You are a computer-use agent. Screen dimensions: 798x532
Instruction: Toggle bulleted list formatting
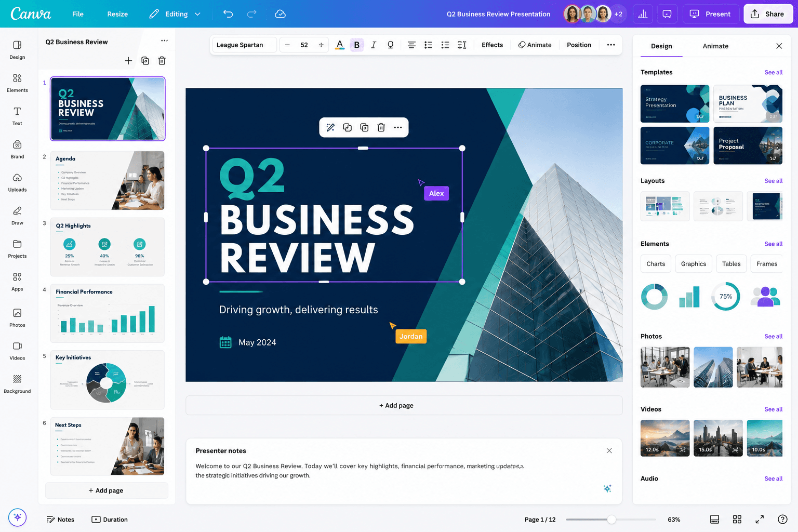point(428,45)
